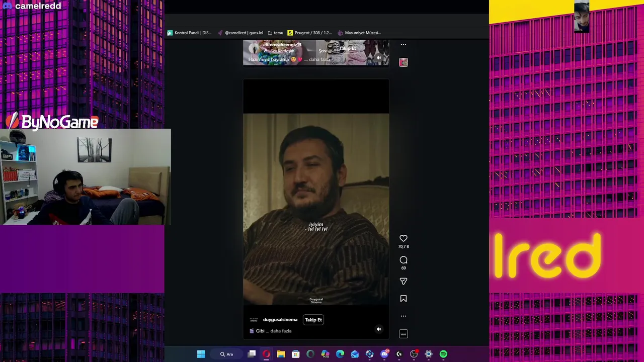The image size is (644, 362).
Task: Open more options dots for the upper reel
Action: [x=403, y=45]
